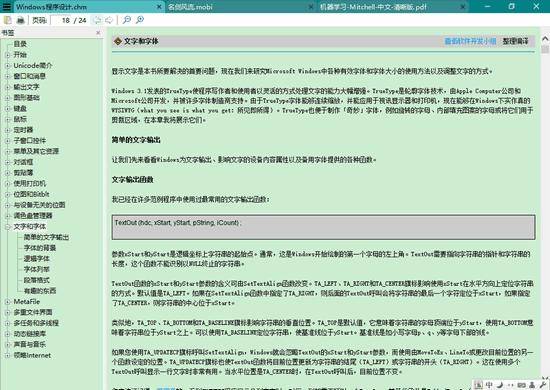Select 领略Internet chapter
Screen dimensions: 550x390
click(32, 356)
